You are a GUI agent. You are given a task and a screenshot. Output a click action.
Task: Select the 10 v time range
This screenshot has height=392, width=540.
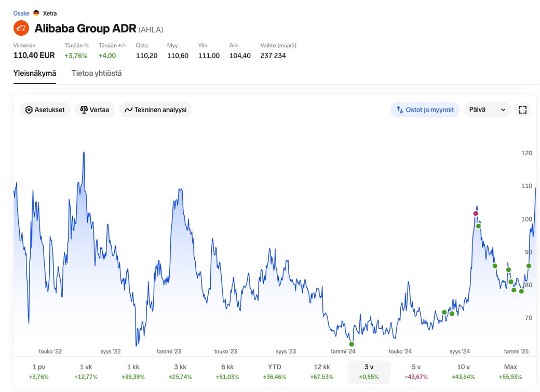click(x=463, y=372)
